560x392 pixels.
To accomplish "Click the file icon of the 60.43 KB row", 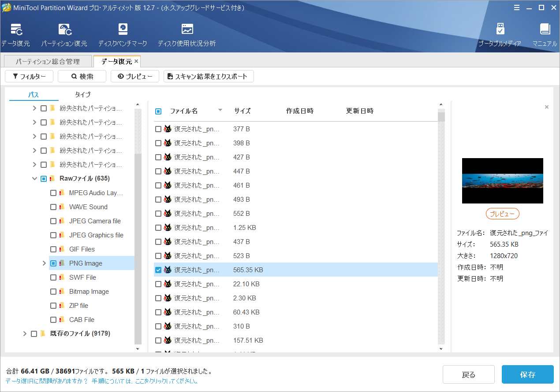I will pyautogui.click(x=168, y=312).
